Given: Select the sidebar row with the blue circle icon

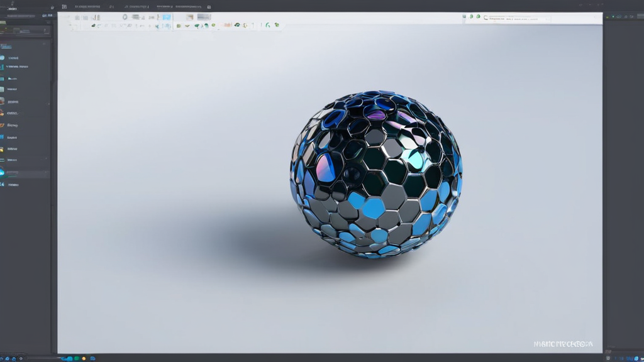Looking at the screenshot, I should coord(25,58).
